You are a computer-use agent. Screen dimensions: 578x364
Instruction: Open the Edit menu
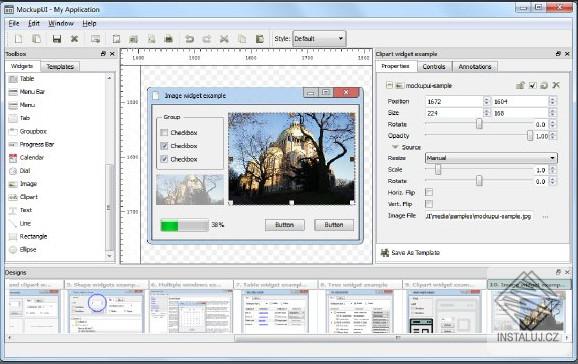[x=34, y=23]
